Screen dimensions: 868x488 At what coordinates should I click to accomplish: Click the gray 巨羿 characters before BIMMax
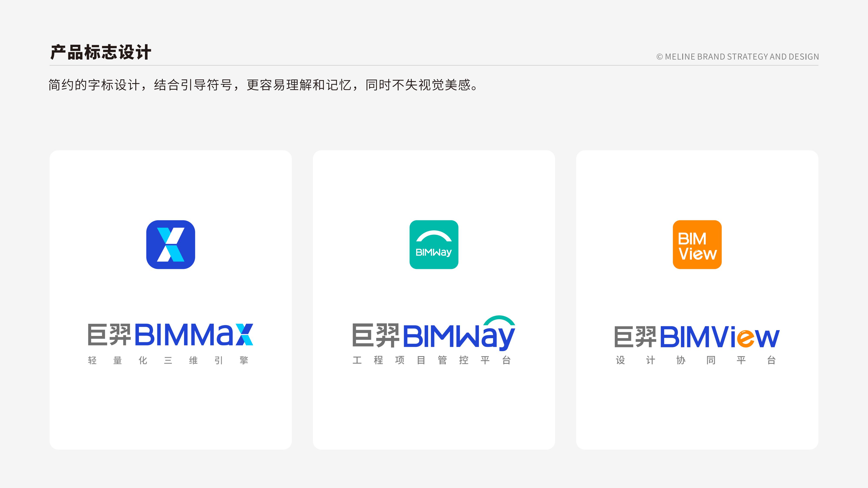(109, 335)
